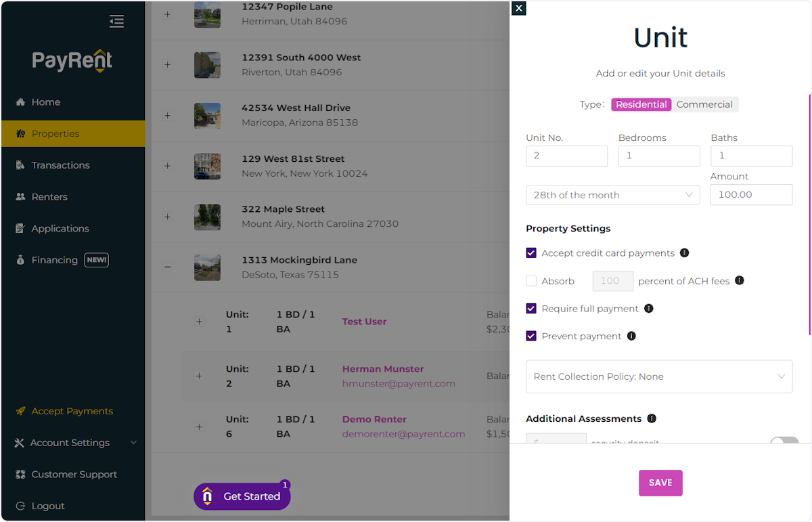Open the 28th of the month dropdown
Viewport: 812px width, 522px height.
coord(613,195)
